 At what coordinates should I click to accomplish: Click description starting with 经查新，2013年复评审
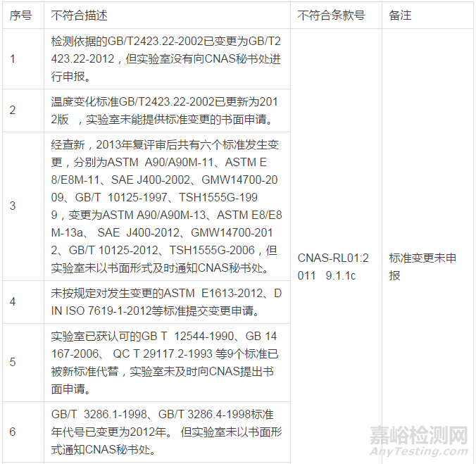tap(165, 206)
